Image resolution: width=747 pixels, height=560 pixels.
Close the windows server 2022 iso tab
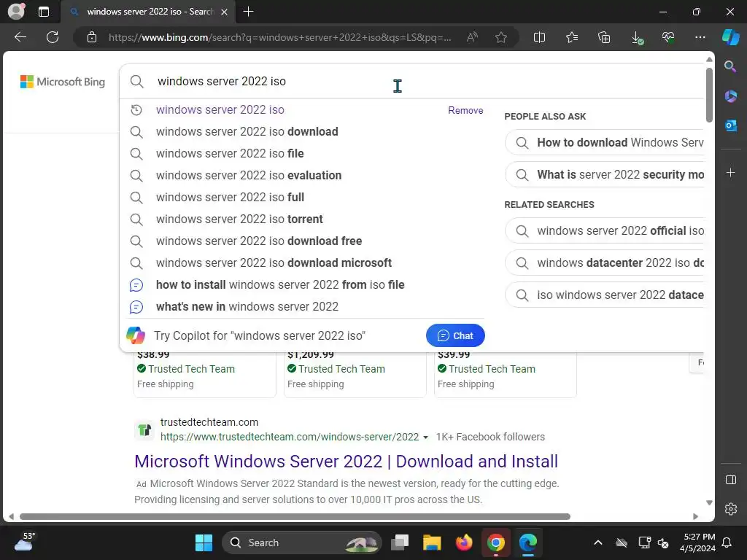[225, 12]
